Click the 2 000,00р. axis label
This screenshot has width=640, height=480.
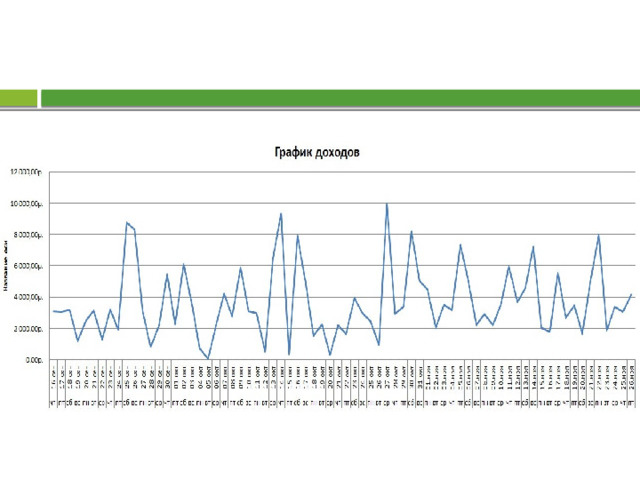(x=27, y=328)
